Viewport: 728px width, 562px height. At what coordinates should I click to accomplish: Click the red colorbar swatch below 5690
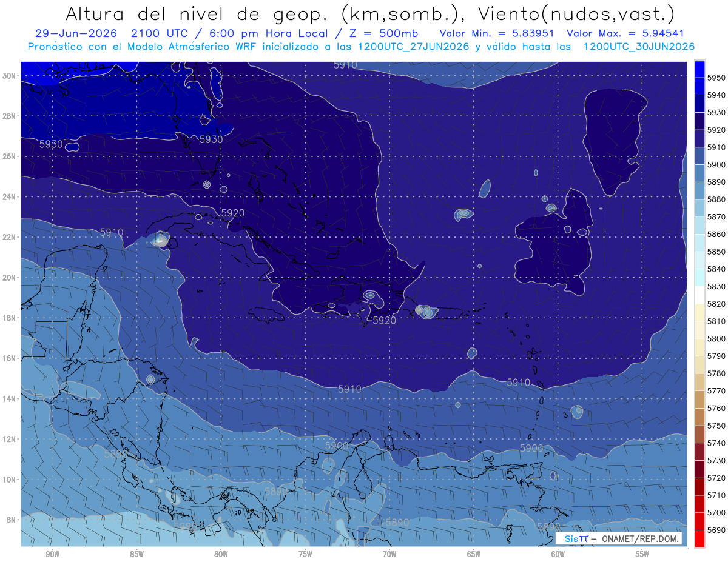pyautogui.click(x=699, y=538)
